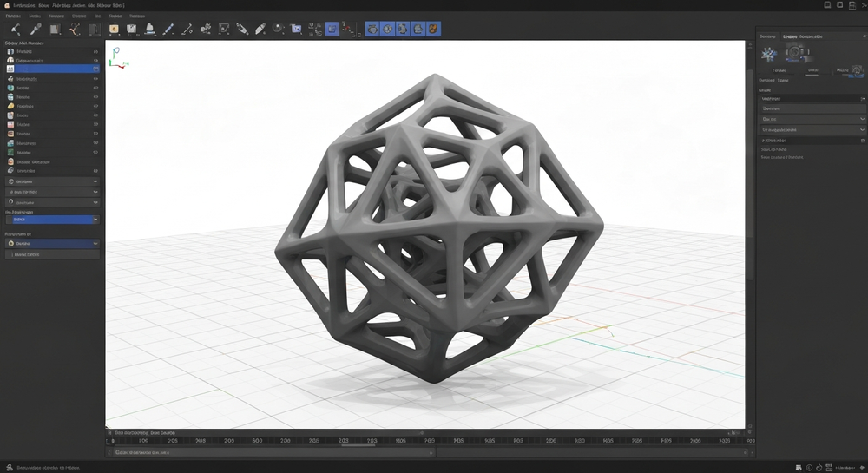Click the yellow box primitive tool icon
The width and height of the screenshot is (868, 473).
click(x=114, y=30)
